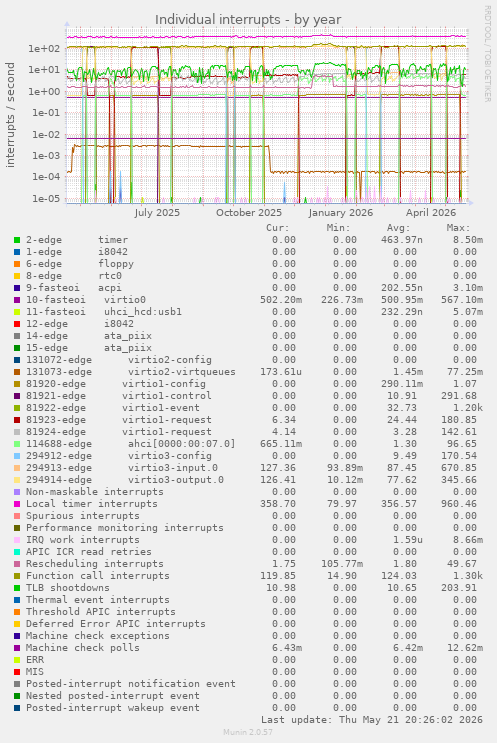This screenshot has height=743, width=497.
Task: Click the orange 6-edge floppy legend swatch
Action: [x=17, y=264]
